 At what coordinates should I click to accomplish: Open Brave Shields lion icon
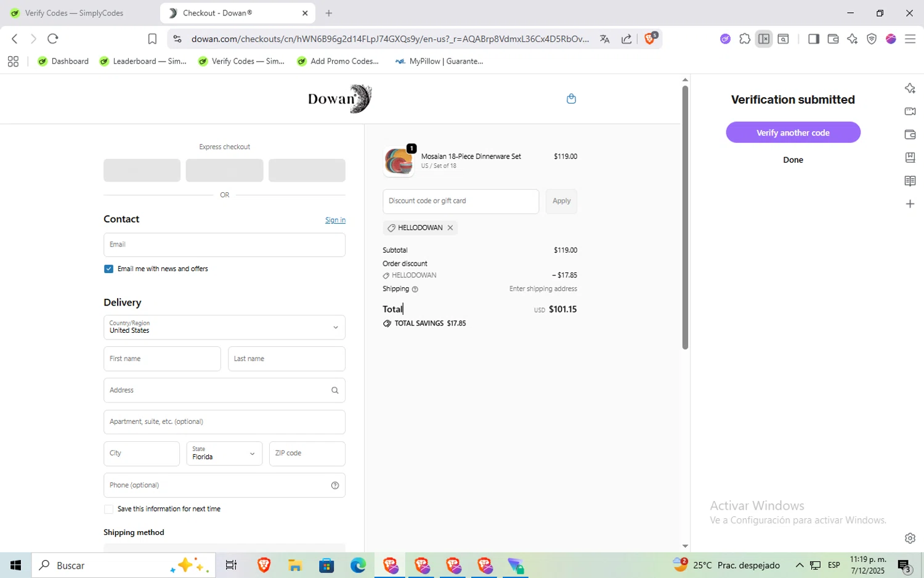[x=650, y=38]
